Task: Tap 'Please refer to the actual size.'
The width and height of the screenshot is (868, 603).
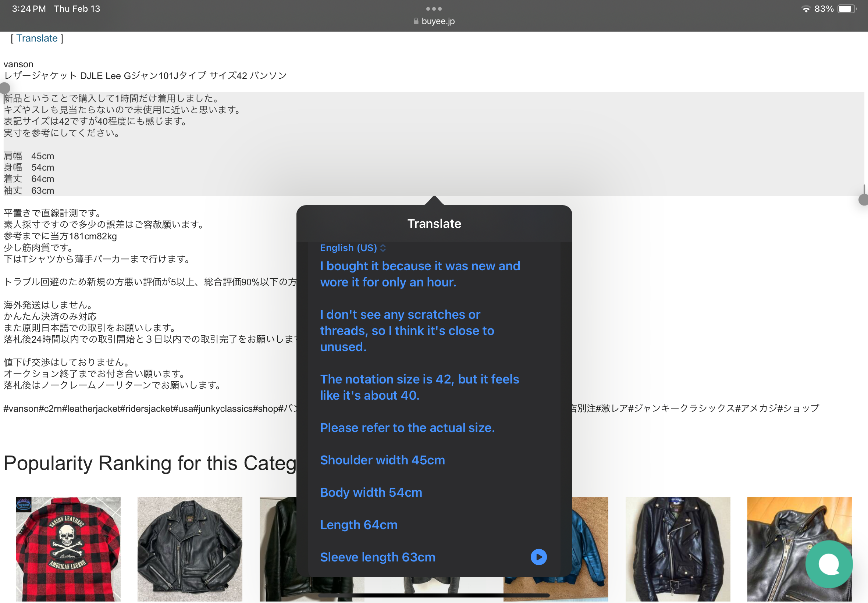Action: click(408, 428)
